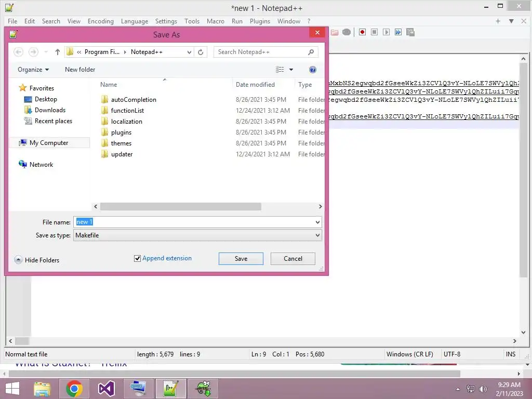Click the Folder as Workspace toolbar icon
This screenshot has height=399, width=532.
click(335, 32)
